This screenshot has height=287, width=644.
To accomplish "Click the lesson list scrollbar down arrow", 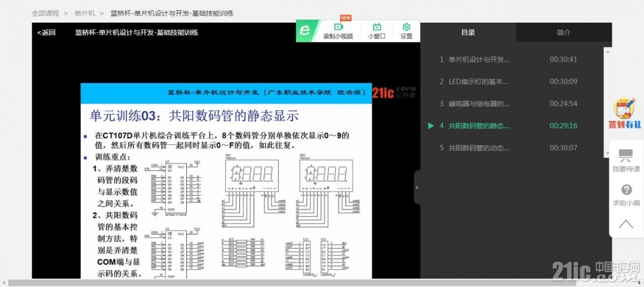I will 608,153.
